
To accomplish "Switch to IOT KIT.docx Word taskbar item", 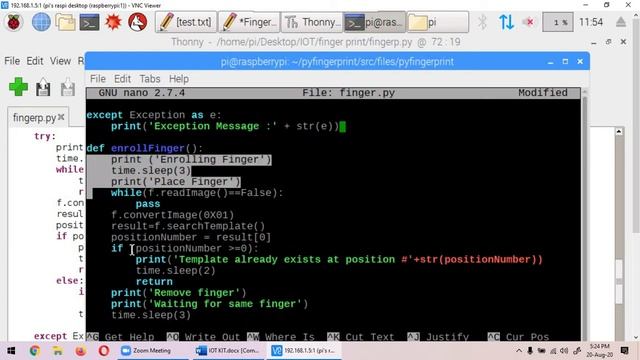I will click(x=227, y=351).
